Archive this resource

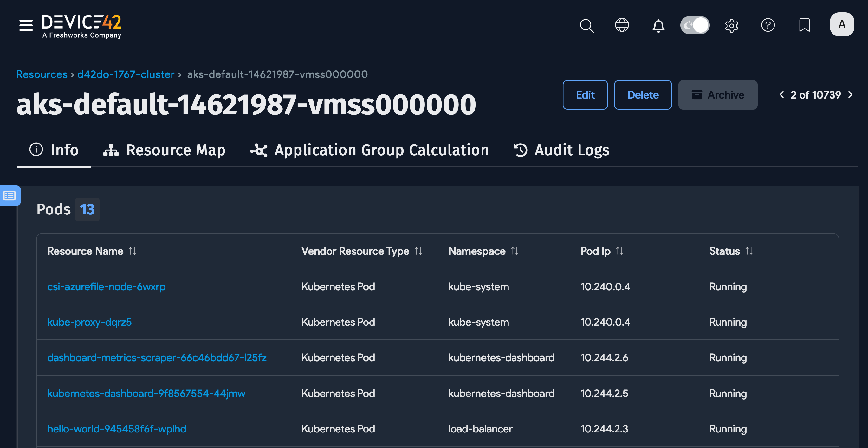718,95
